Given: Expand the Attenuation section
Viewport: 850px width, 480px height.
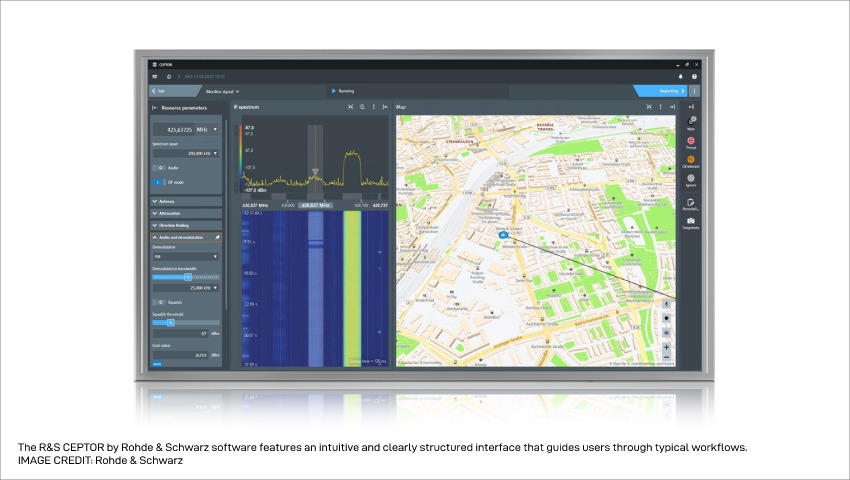Looking at the screenshot, I should point(186,213).
